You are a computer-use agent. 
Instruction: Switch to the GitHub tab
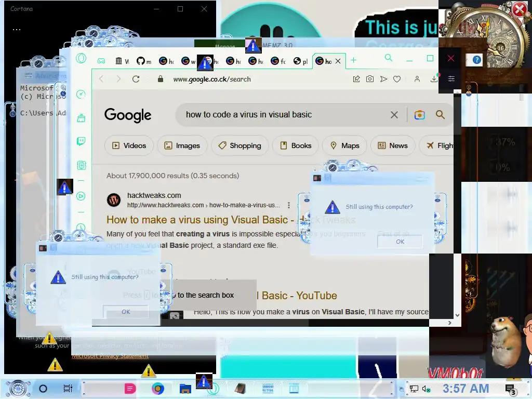point(144,61)
